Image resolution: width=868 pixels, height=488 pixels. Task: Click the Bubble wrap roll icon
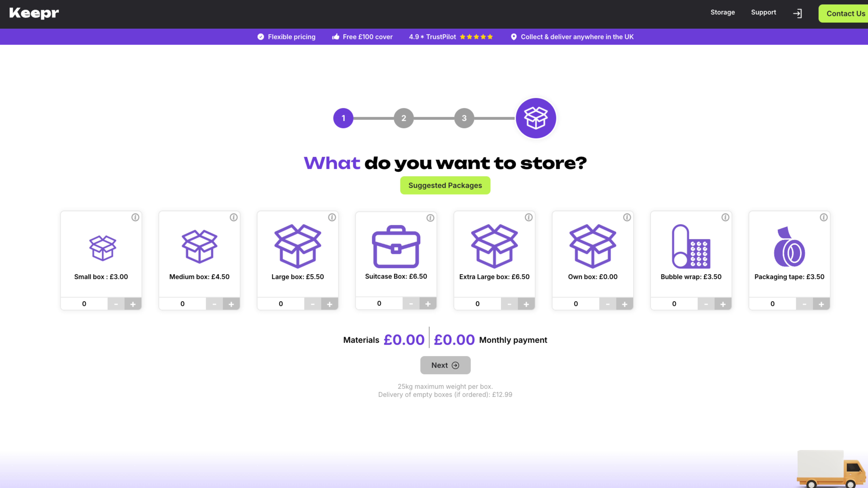click(x=691, y=246)
